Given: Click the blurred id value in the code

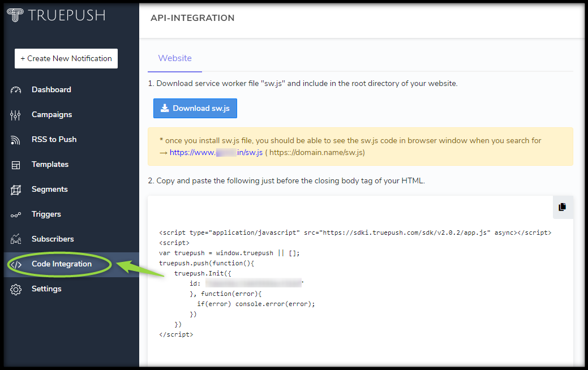Looking at the screenshot, I should (x=254, y=283).
